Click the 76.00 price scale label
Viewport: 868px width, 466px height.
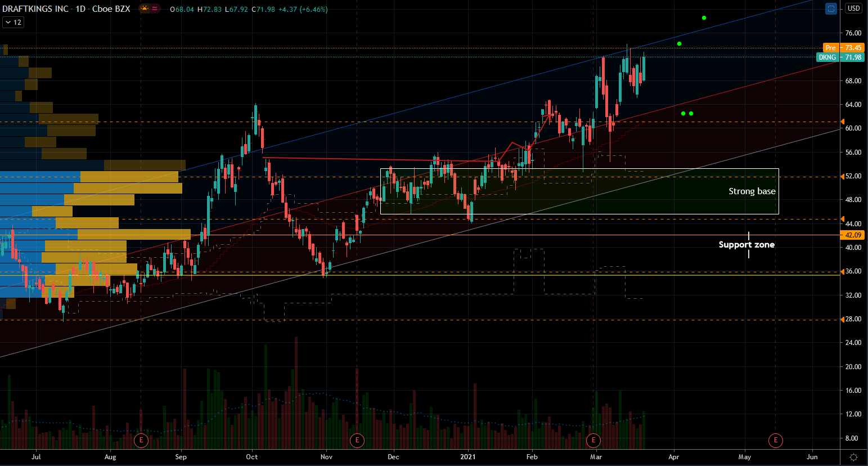coord(853,33)
